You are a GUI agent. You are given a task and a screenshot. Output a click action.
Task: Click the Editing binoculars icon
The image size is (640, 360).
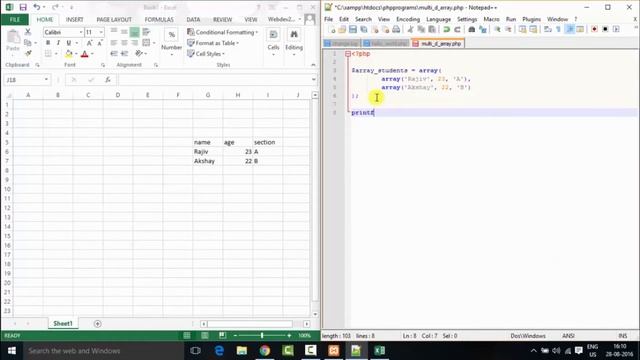[x=294, y=35]
